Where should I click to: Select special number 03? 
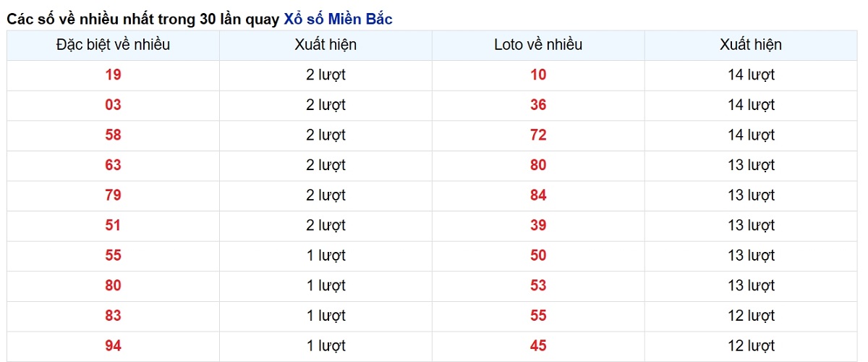coord(113,105)
